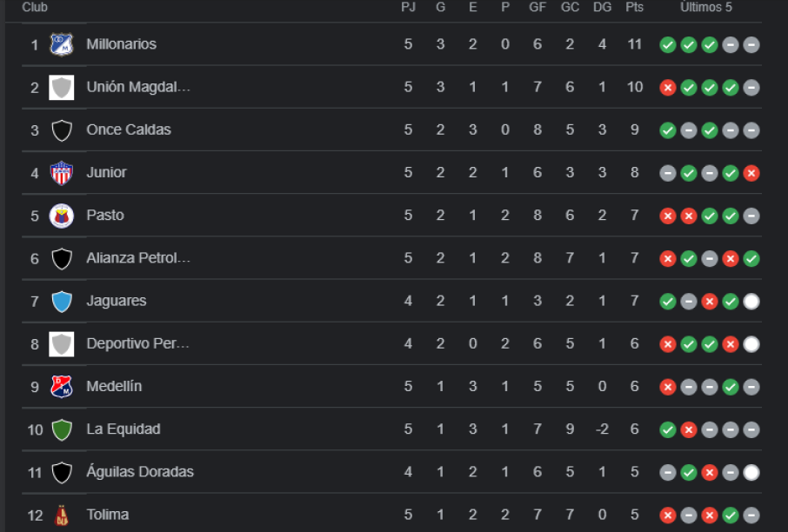788x532 pixels.
Task: Click La Equidad green shield crest
Action: coord(61,429)
